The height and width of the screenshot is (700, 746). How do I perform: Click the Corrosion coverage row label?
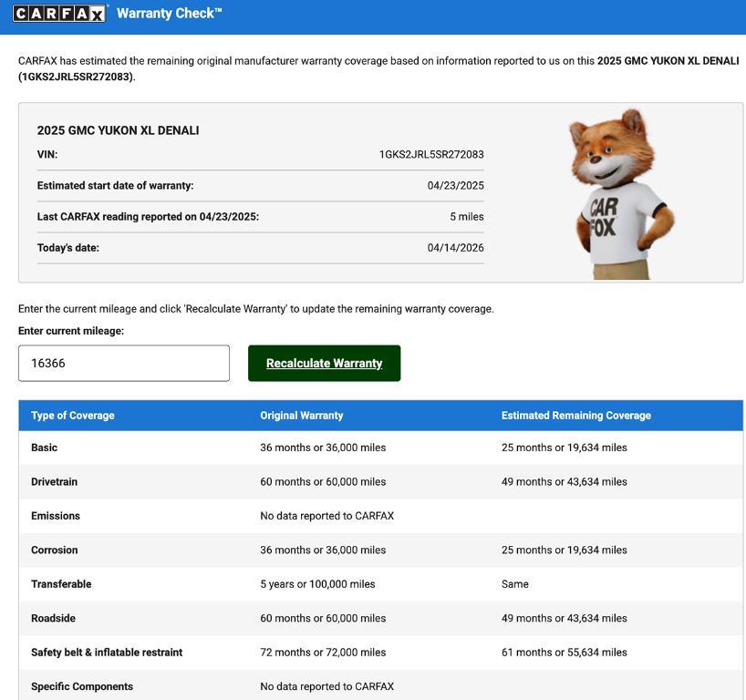point(54,551)
